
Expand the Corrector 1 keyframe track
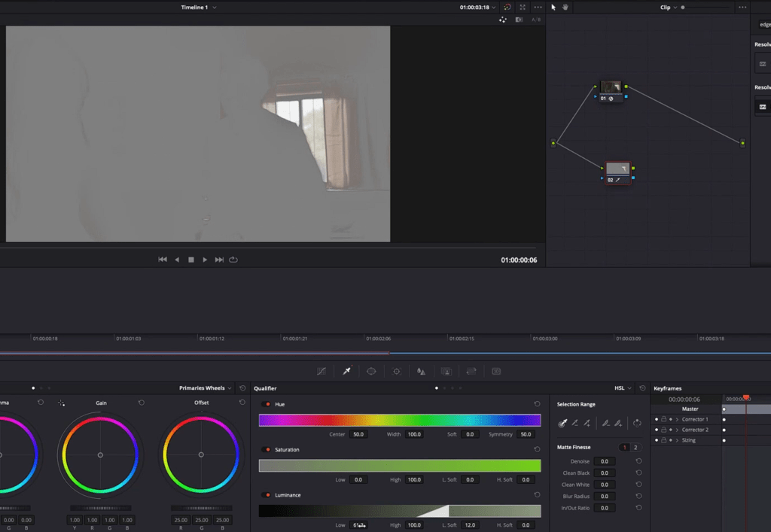click(x=677, y=419)
